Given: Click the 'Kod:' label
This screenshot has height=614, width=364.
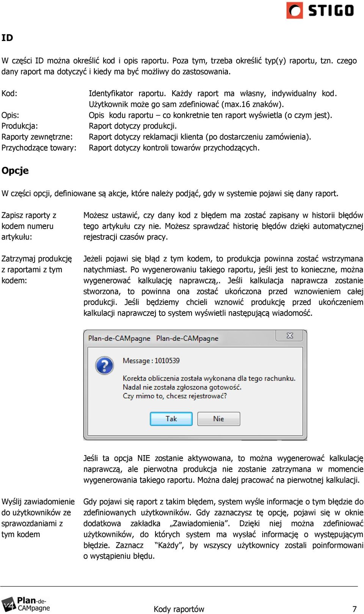Looking at the screenshot, I should click(x=9, y=93).
